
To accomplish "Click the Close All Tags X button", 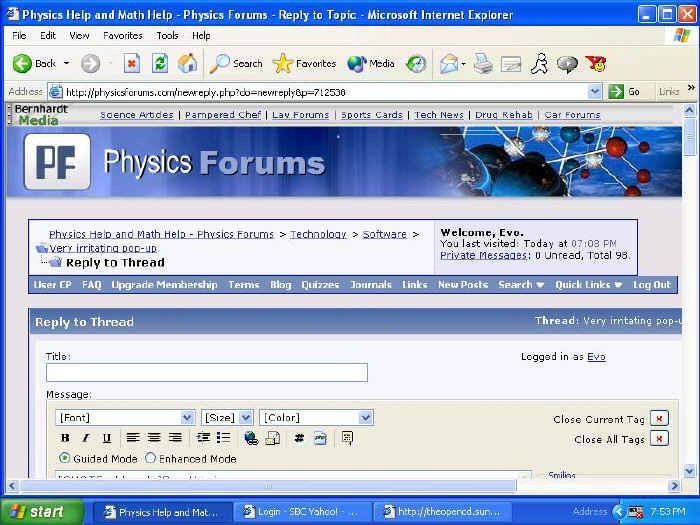I will point(659,439).
